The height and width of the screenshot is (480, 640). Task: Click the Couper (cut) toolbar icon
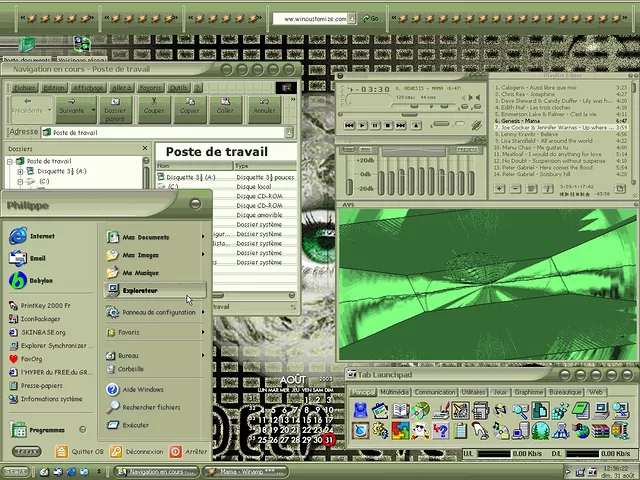pyautogui.click(x=154, y=104)
